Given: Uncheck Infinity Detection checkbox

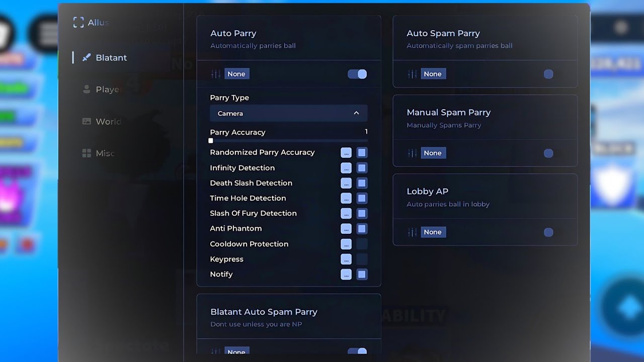Looking at the screenshot, I should tap(362, 168).
